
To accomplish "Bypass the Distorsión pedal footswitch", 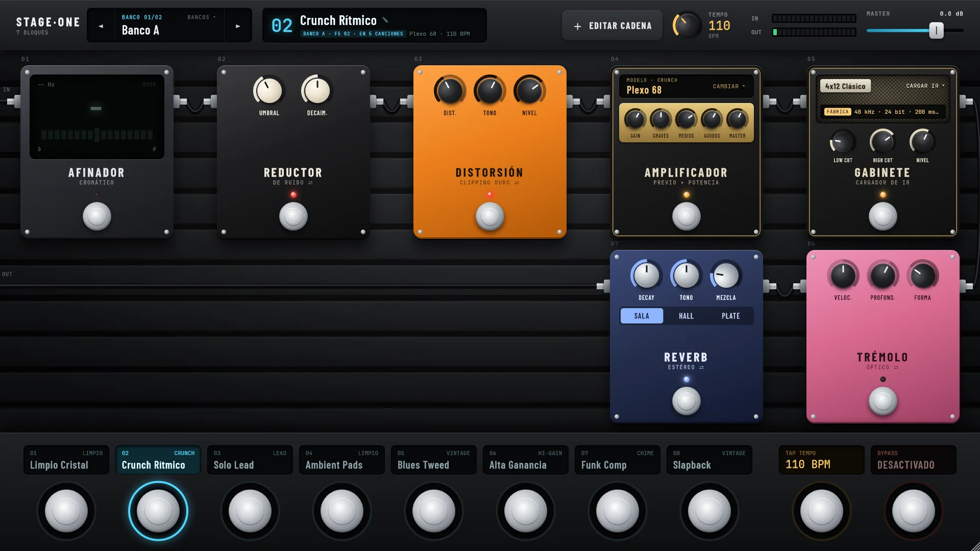I will [x=490, y=216].
